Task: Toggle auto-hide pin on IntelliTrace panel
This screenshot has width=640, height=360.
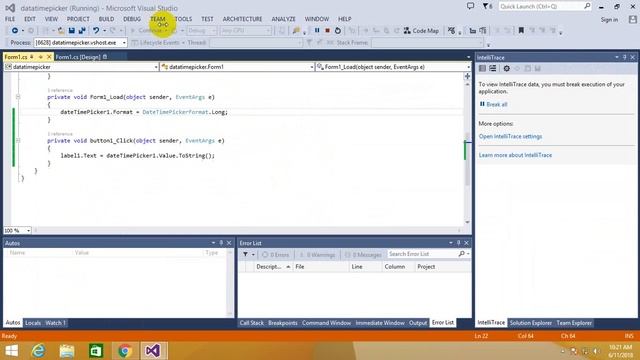Action: coord(624,58)
